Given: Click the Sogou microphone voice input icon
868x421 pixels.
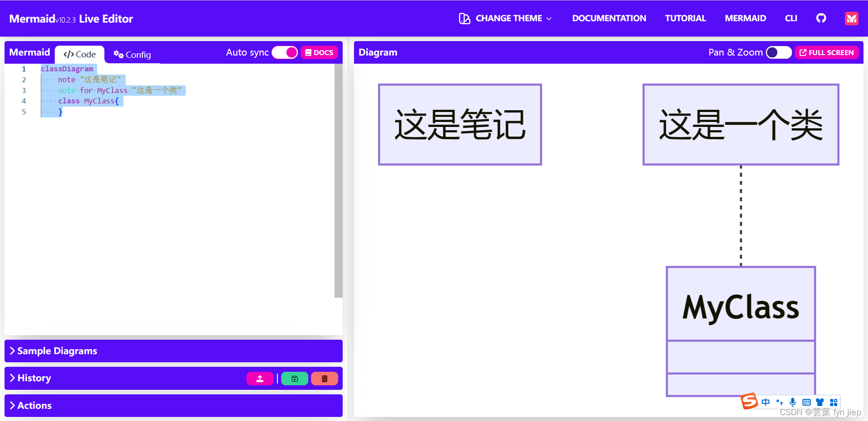Looking at the screenshot, I should pos(793,402).
